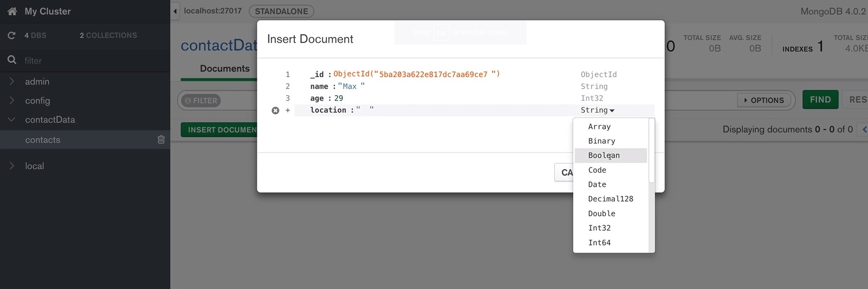
Task: Click the RESET button beside FIND
Action: [x=856, y=100]
